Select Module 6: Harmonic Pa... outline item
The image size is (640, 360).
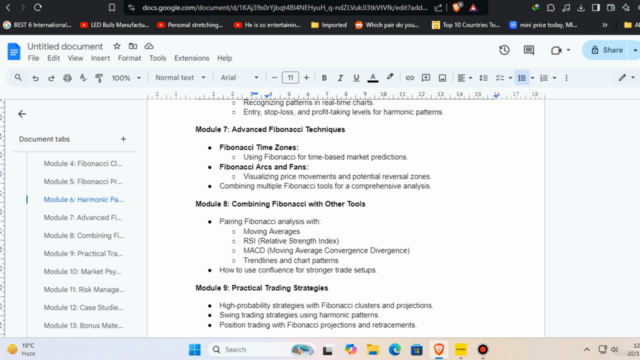coord(83,200)
